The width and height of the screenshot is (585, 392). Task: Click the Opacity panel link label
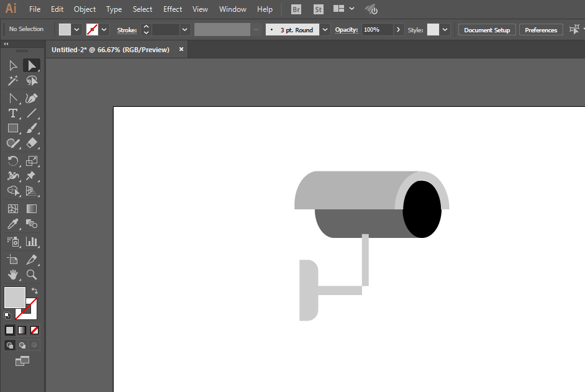pyautogui.click(x=347, y=30)
